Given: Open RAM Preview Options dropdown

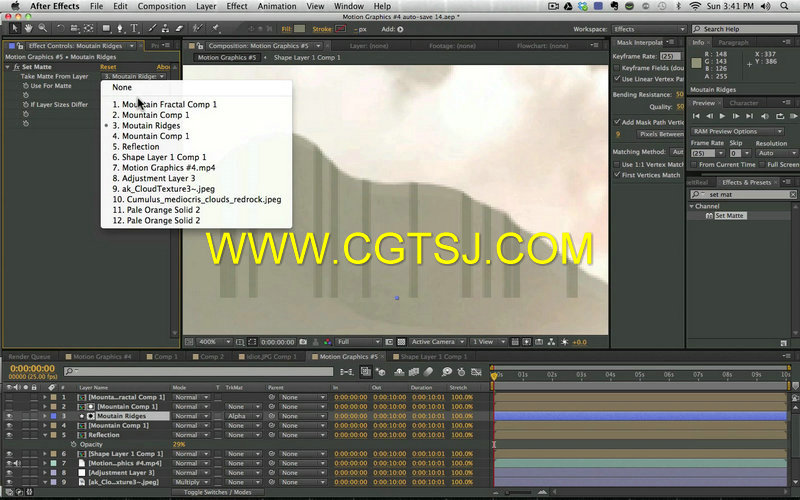Looking at the screenshot, I should tap(737, 131).
